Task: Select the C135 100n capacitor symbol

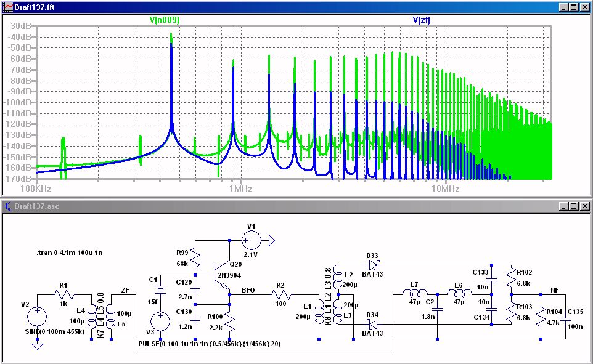Action: 565,320
